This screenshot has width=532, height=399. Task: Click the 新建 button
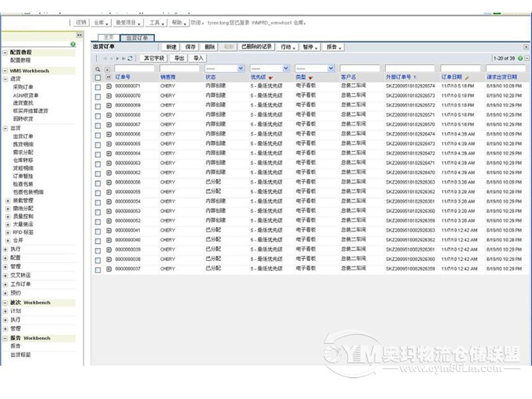tap(172, 47)
